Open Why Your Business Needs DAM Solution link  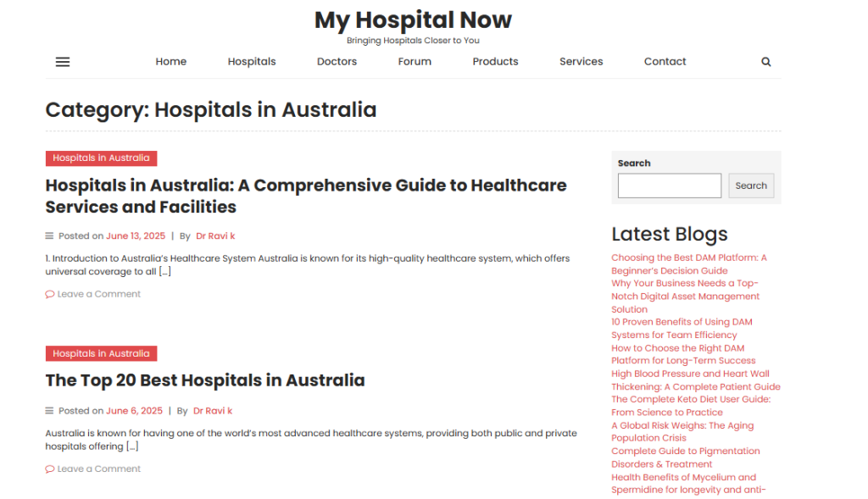pyautogui.click(x=685, y=297)
